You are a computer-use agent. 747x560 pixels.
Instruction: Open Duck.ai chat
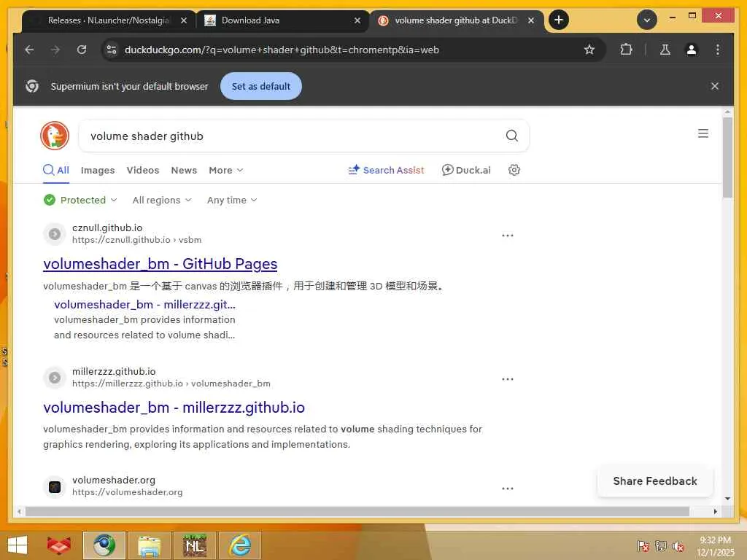466,170
